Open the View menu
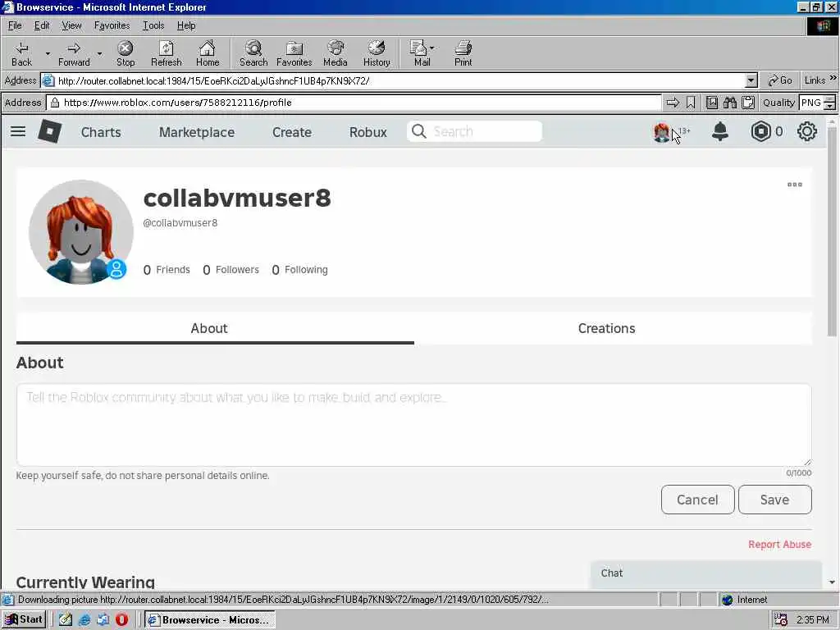This screenshot has height=630, width=840. [x=72, y=25]
